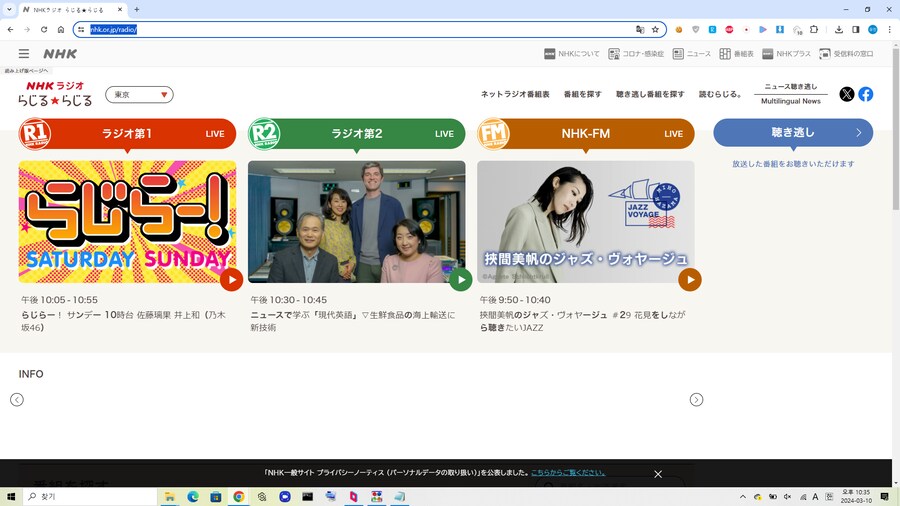Image resolution: width=900 pixels, height=506 pixels.
Task: Open the Extensions puzzle icon
Action: point(814,29)
